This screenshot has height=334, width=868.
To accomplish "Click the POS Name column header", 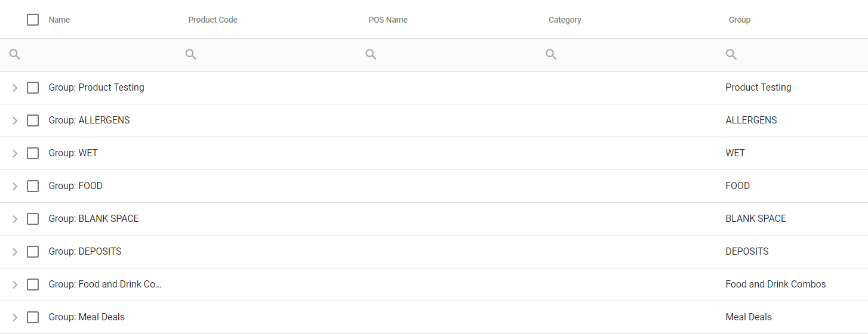I will pos(388,20).
